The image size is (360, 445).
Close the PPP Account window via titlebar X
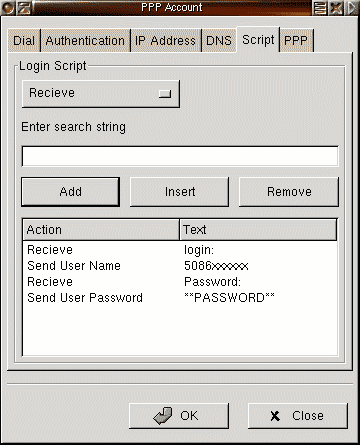click(x=336, y=8)
